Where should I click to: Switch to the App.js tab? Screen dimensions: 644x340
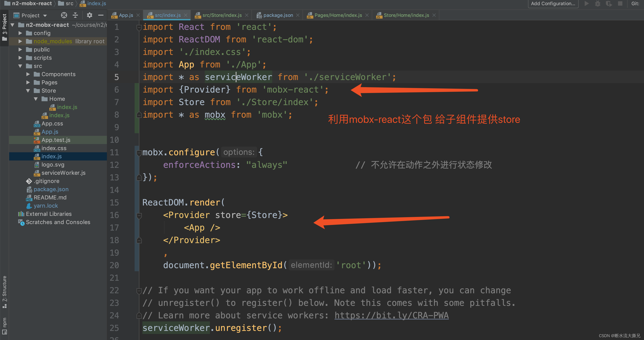point(125,15)
